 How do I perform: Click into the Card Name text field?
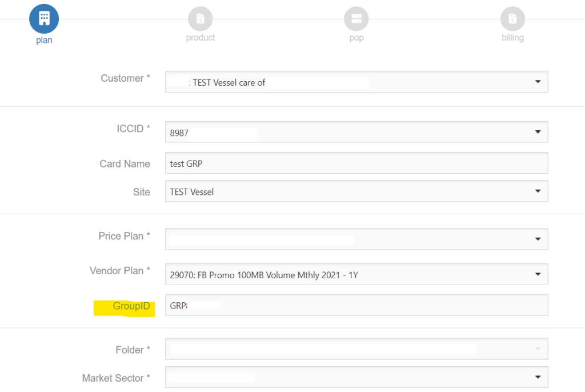tap(356, 163)
